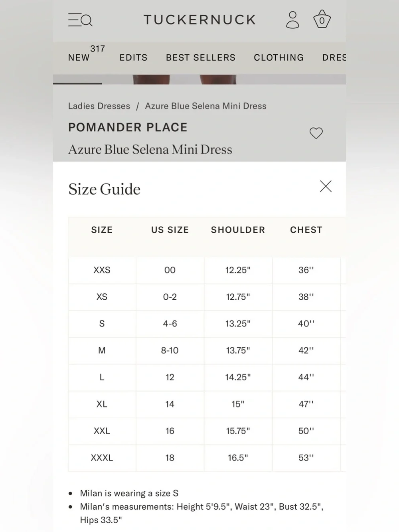
Task: Select BEST SELLERS navigation tab
Action: pyautogui.click(x=201, y=57)
